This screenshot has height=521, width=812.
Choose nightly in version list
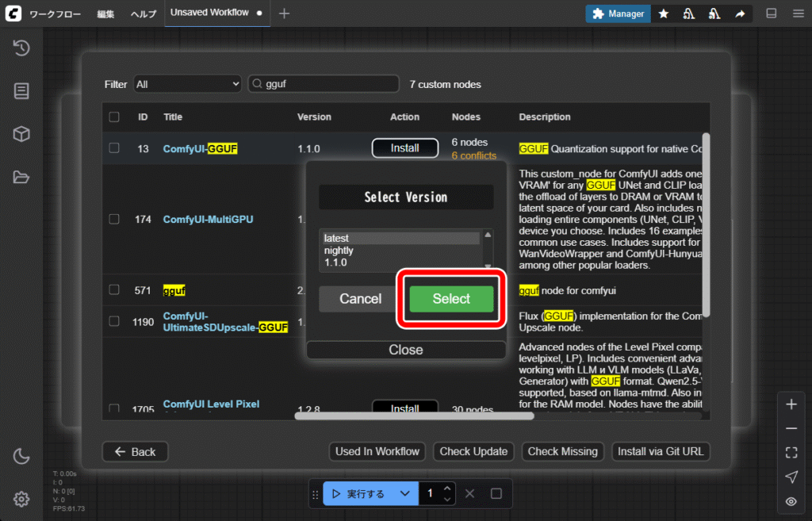click(400, 250)
